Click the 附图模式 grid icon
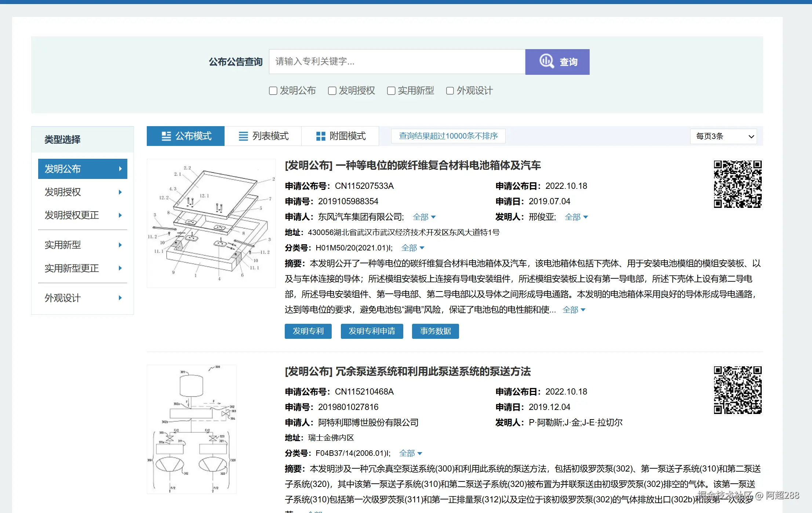812x513 pixels. pyautogui.click(x=321, y=136)
